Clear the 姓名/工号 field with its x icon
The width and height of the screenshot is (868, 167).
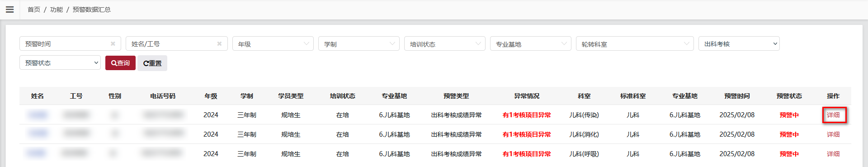coord(219,44)
